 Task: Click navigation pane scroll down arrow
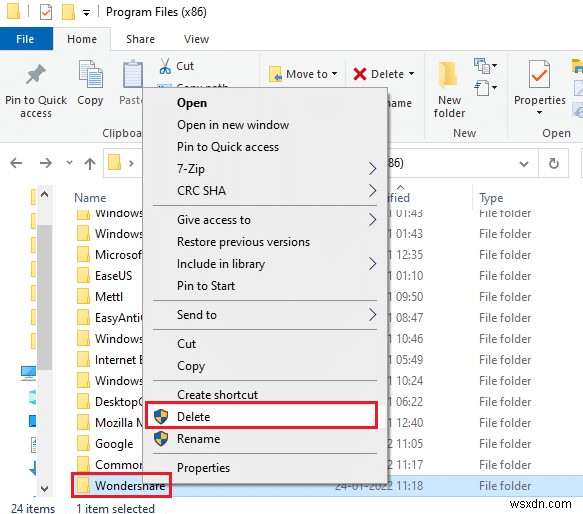[x=44, y=488]
